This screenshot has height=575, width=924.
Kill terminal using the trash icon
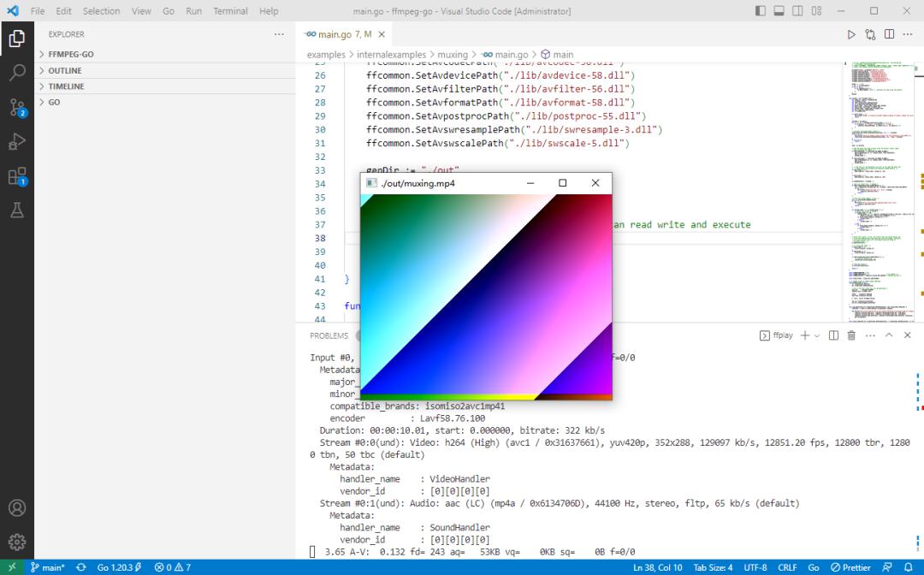point(851,335)
